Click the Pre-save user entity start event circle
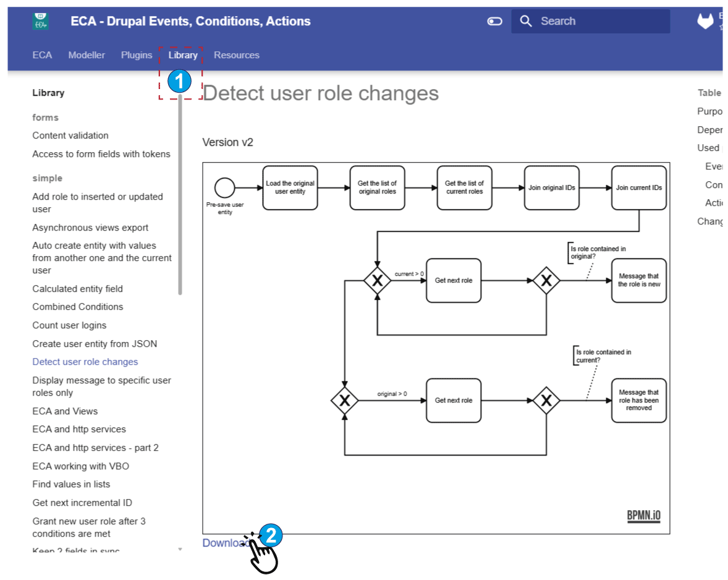The height and width of the screenshot is (580, 728). tap(225, 188)
